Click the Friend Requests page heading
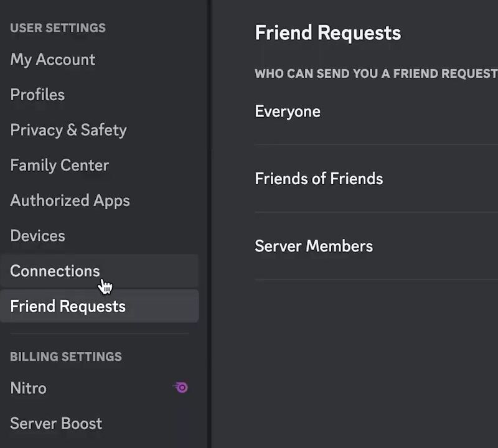 [328, 33]
